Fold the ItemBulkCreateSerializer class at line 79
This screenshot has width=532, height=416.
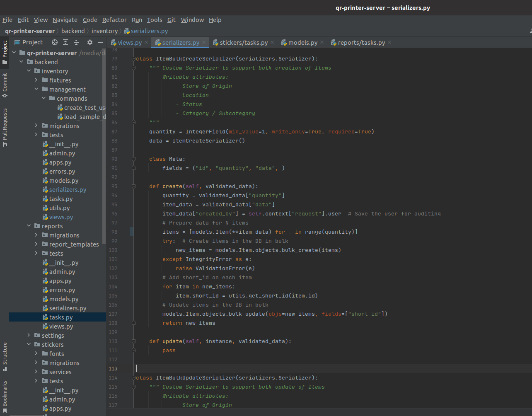[133, 59]
